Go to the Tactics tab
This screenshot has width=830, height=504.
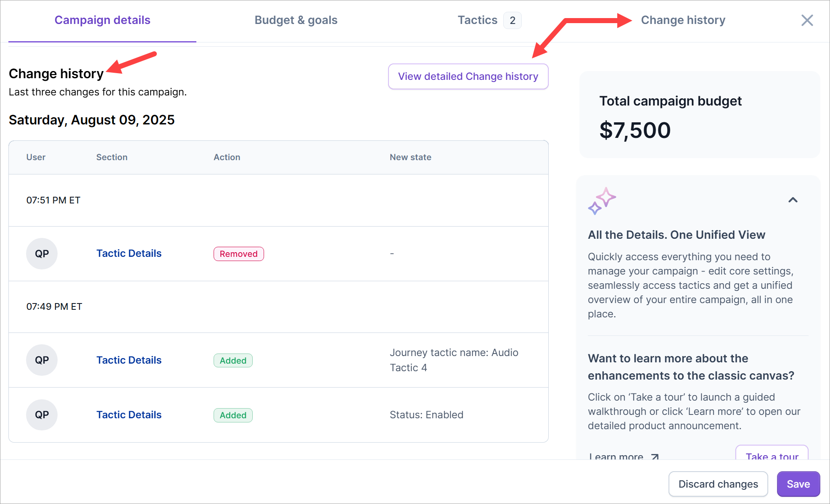pos(477,20)
